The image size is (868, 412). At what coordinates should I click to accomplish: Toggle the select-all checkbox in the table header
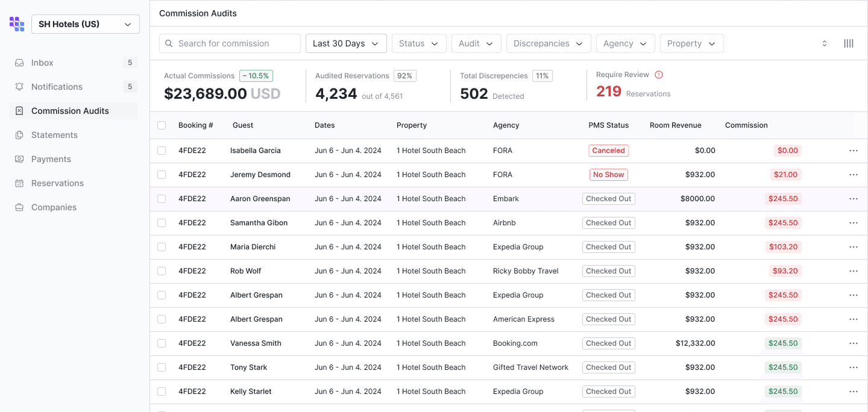click(x=162, y=125)
